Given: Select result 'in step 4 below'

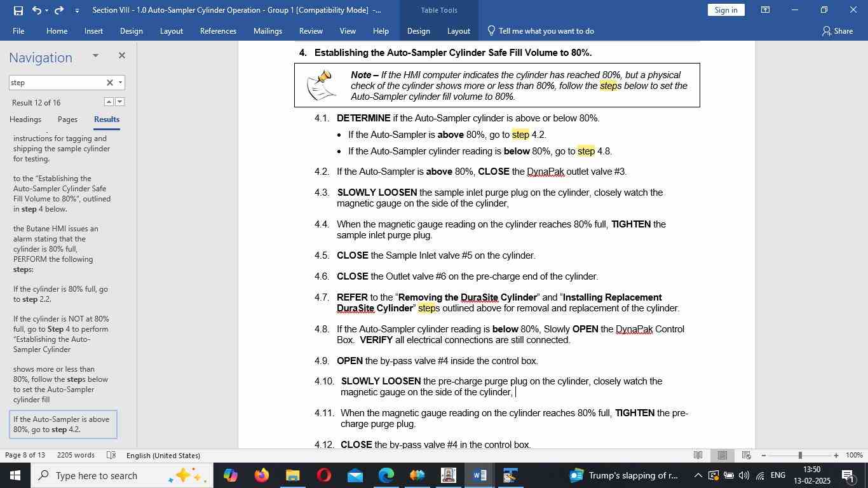Looking at the screenshot, I should (62, 194).
